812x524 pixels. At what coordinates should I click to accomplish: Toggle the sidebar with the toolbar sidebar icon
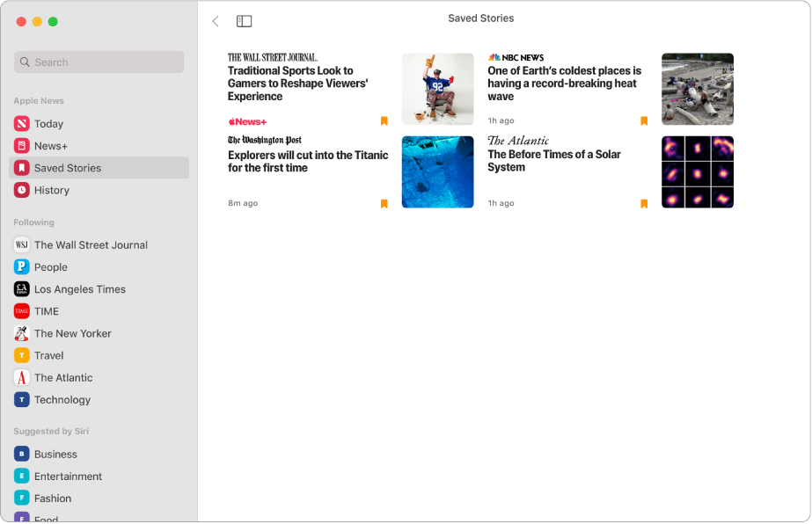(244, 21)
